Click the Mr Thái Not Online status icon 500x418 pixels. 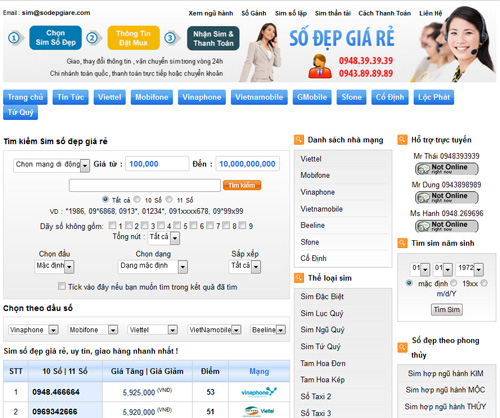[447, 169]
